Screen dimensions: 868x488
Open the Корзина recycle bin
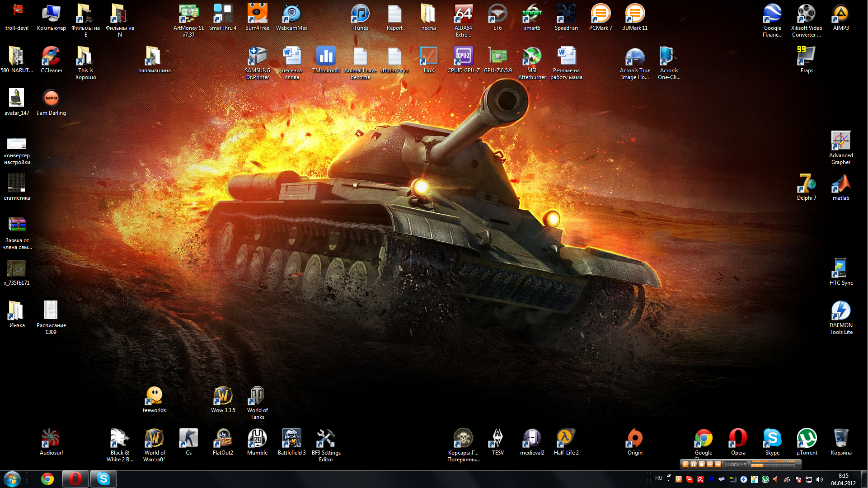[841, 442]
